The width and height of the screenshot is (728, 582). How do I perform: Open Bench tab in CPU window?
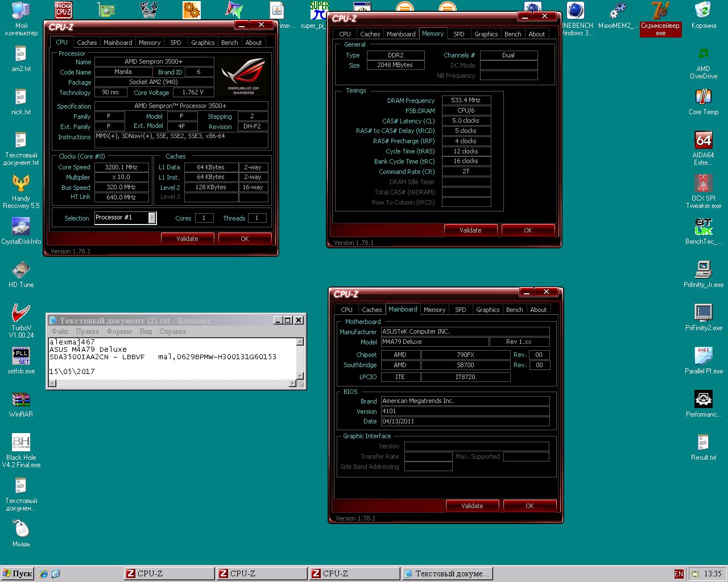[x=230, y=43]
